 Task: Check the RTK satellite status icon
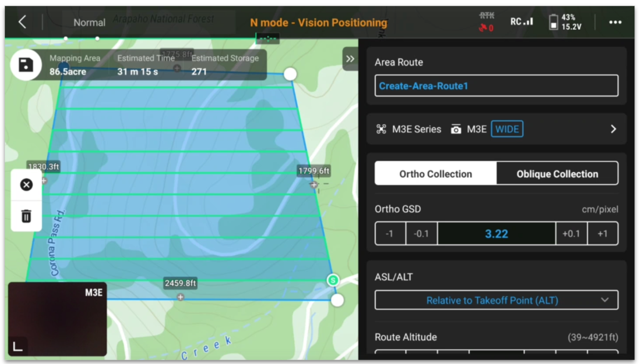coord(486,22)
